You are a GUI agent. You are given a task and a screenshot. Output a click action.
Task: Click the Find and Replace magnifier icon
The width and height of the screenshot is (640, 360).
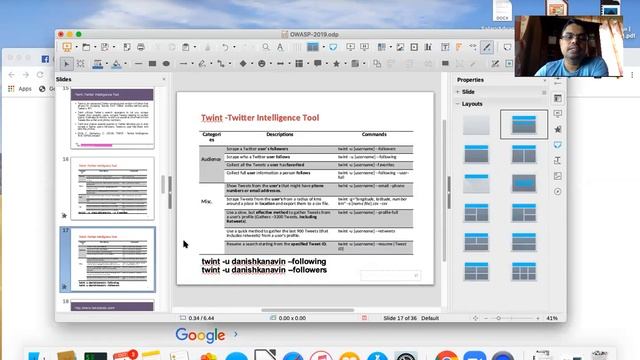pos(266,47)
